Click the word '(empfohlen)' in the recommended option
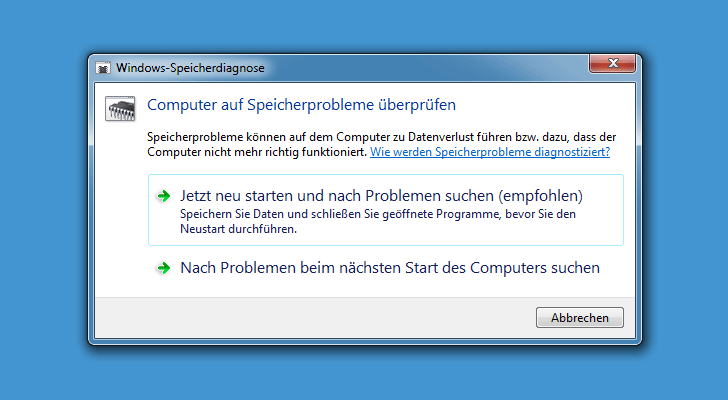728x400 pixels. click(x=540, y=196)
